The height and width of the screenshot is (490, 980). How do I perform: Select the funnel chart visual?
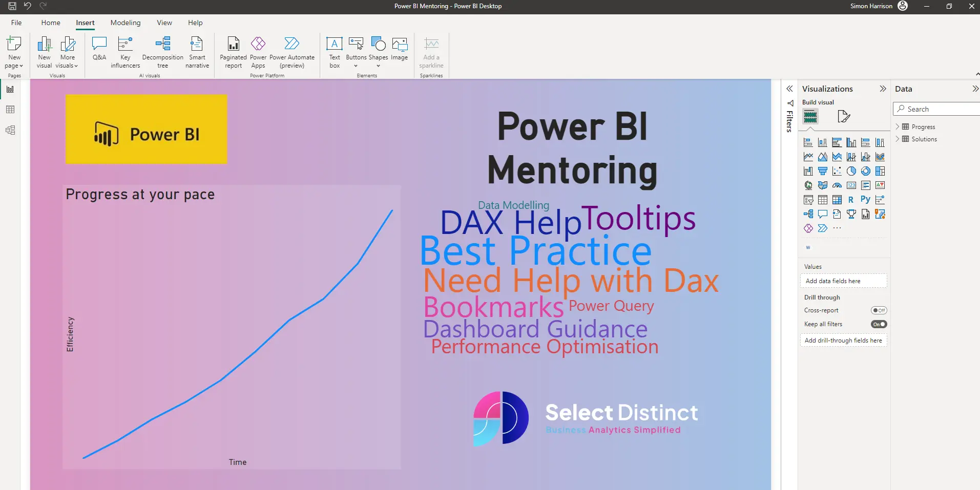[x=823, y=171]
